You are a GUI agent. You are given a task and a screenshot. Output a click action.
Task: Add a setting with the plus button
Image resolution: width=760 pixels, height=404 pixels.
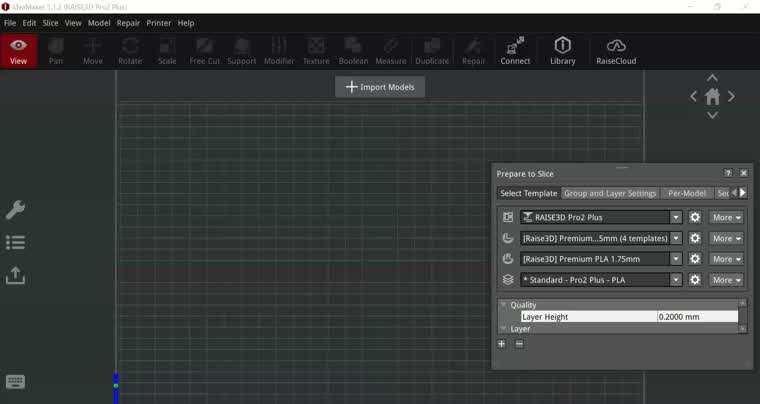pos(501,344)
